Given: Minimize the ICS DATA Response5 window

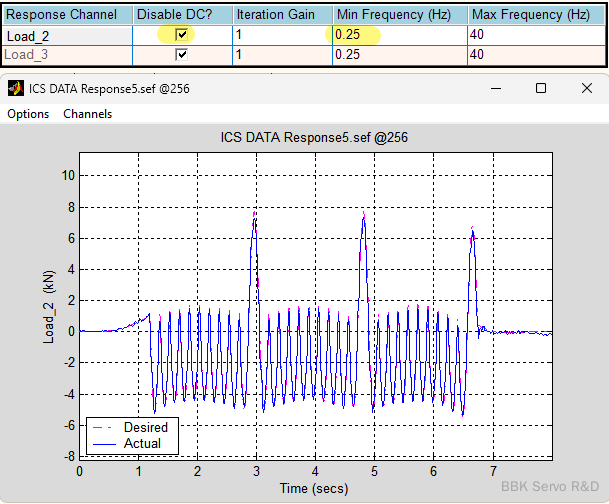Looking at the screenshot, I should click(495, 88).
